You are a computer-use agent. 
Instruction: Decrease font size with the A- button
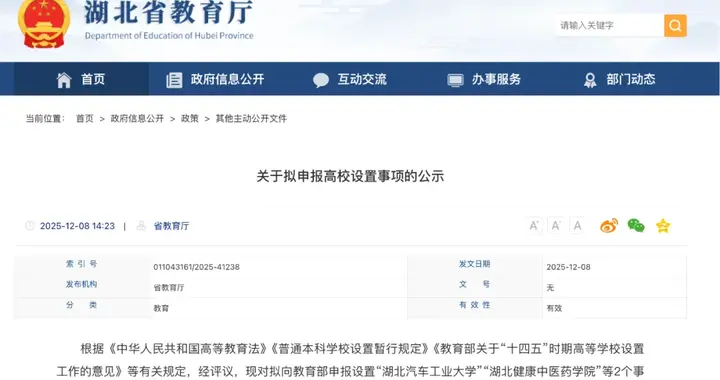click(556, 225)
